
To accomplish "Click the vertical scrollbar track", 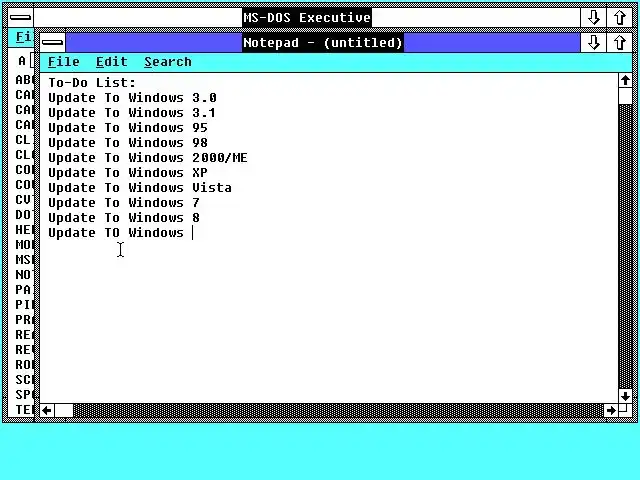I will click(625, 247).
